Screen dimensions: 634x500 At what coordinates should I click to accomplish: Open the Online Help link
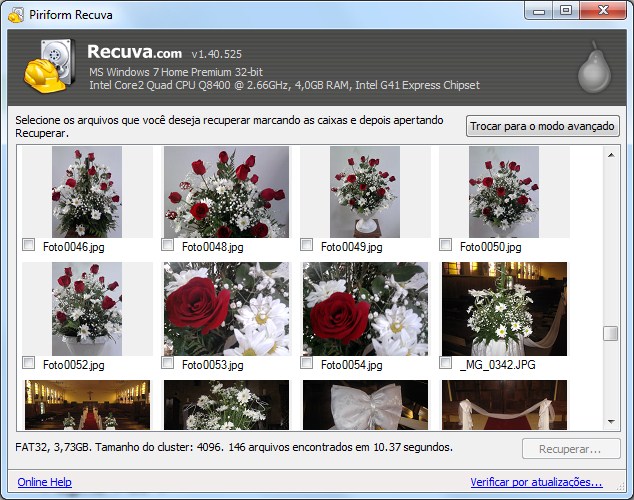point(44,482)
